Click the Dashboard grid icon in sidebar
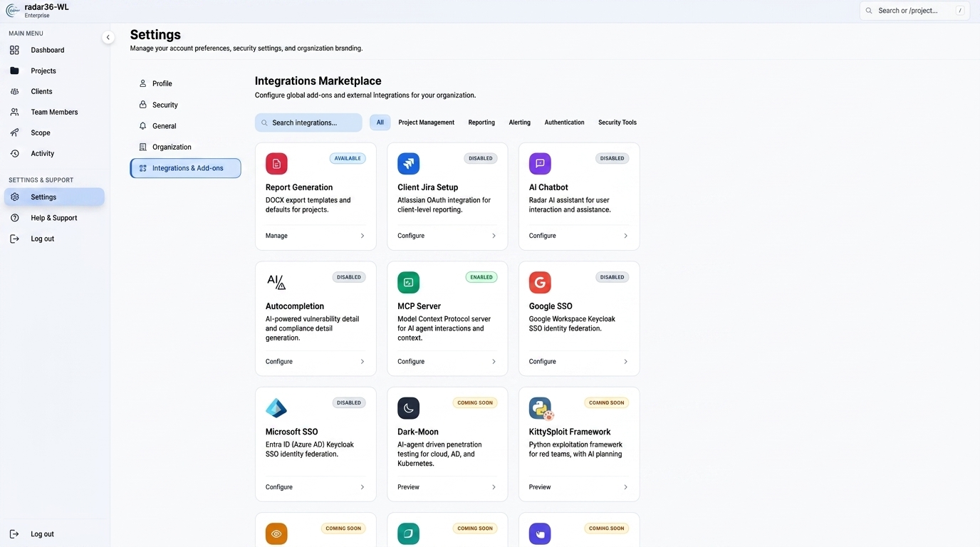Image resolution: width=980 pixels, height=547 pixels. pos(14,50)
